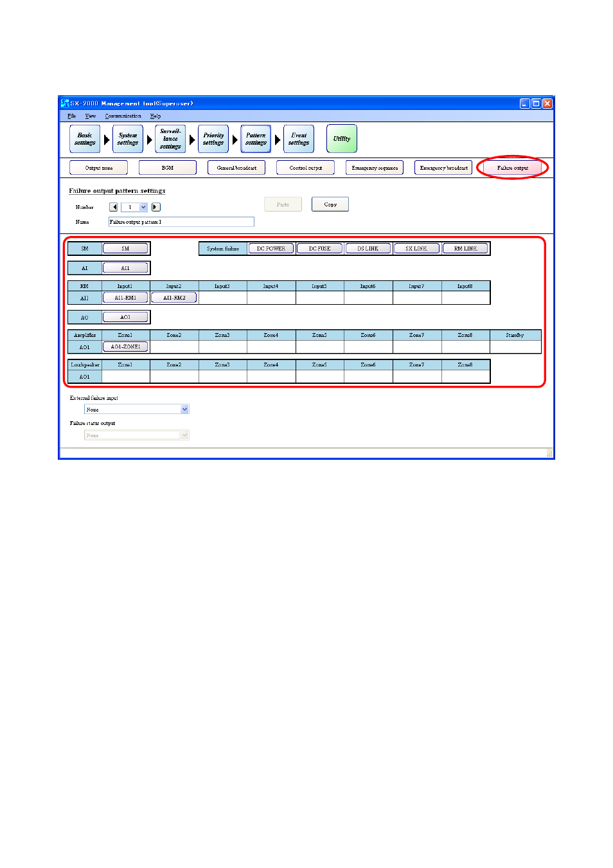Click the Loudspeaker row header
Image resolution: width=613 pixels, height=868 pixels.
85,365
